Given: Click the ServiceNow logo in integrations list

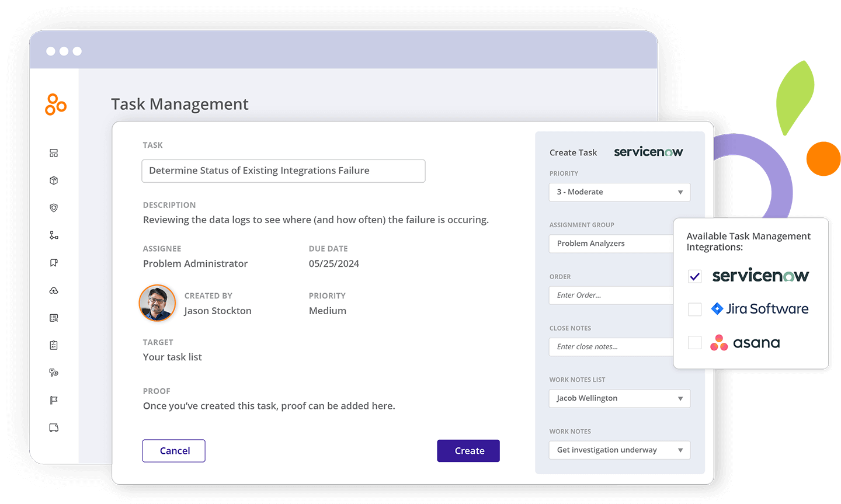Looking at the screenshot, I should pyautogui.click(x=760, y=275).
